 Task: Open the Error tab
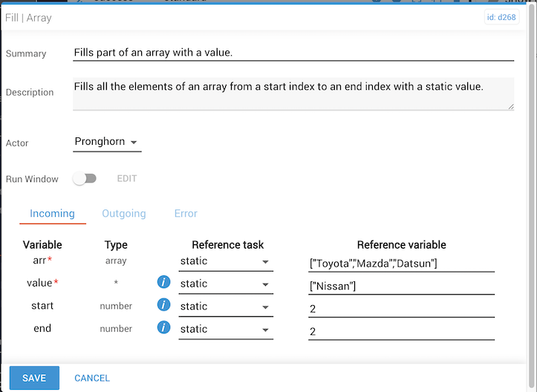point(186,214)
